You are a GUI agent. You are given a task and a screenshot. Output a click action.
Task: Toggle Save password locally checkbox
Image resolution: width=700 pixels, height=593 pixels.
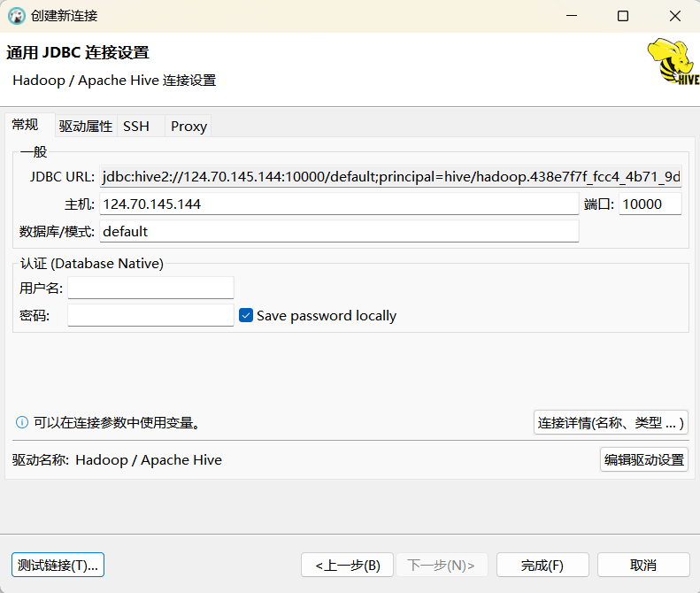[246, 315]
